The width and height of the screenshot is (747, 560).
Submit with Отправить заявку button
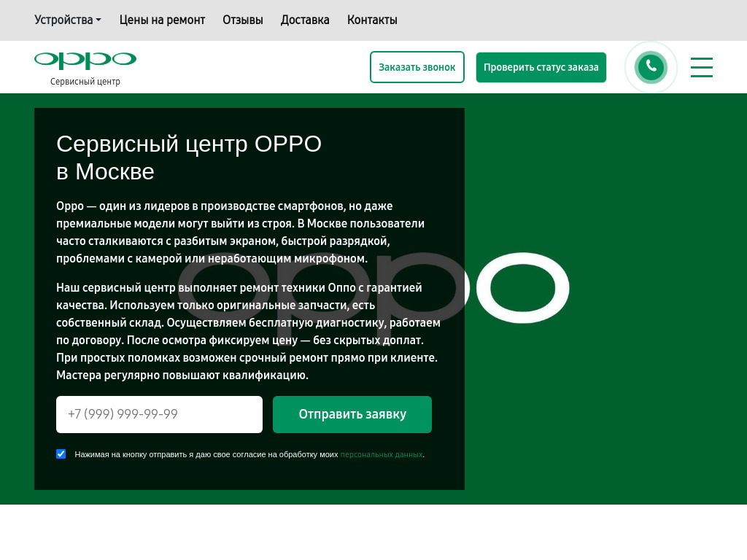[352, 414]
